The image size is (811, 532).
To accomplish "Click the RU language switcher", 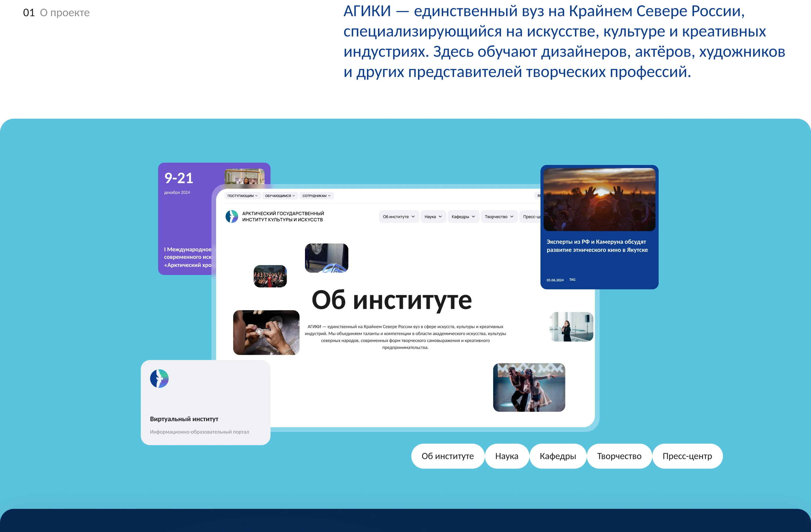I will coord(539,195).
